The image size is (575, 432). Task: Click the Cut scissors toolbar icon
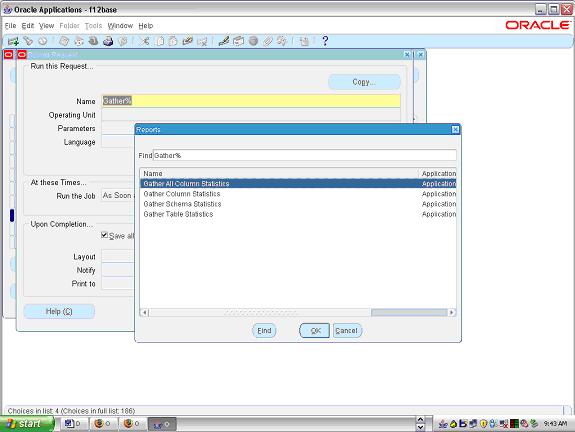(145, 41)
